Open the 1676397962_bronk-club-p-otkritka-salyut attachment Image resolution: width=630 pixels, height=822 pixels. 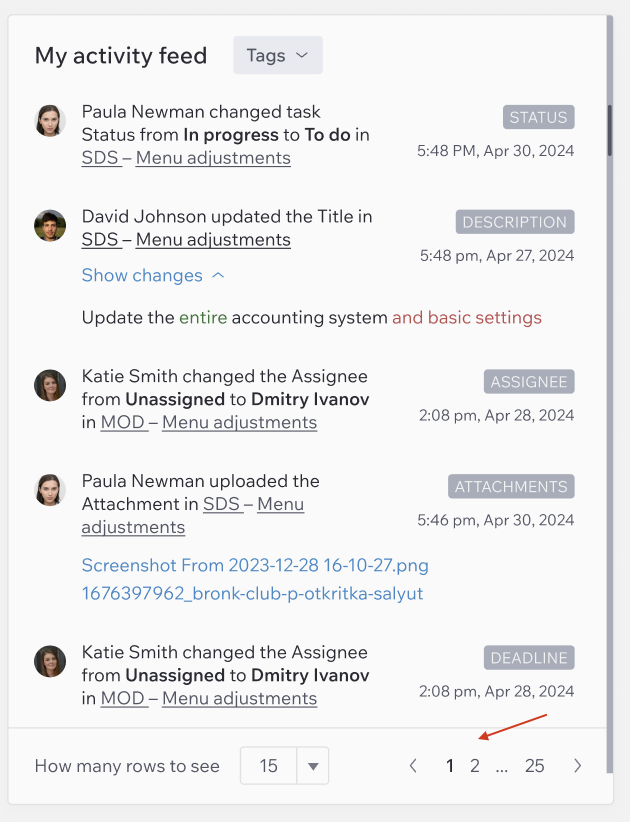coord(252,594)
